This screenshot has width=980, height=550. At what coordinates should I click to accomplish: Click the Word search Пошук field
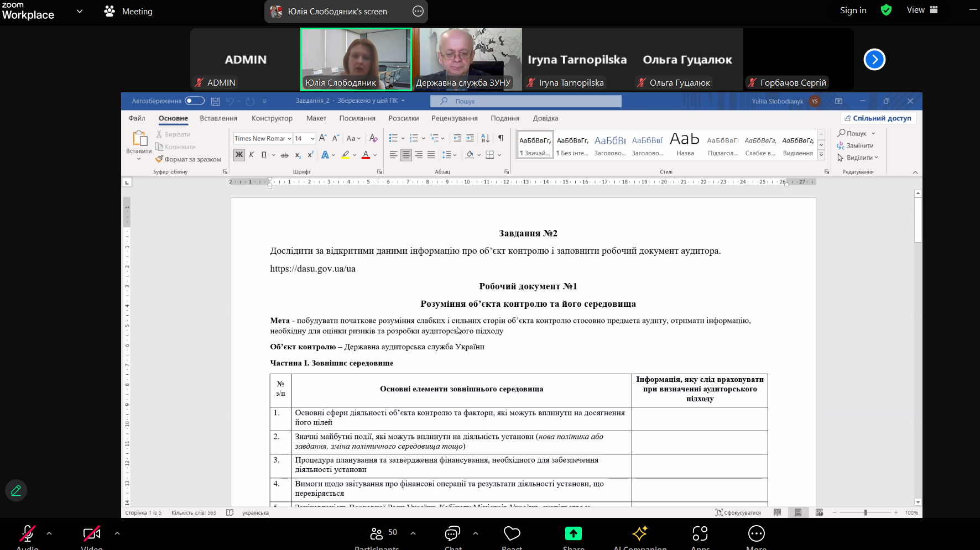526,101
